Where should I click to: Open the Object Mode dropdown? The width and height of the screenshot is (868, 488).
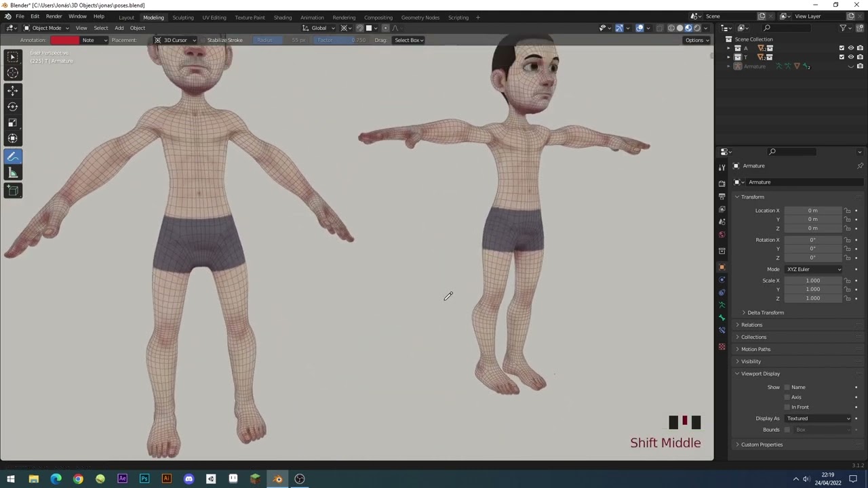46,28
